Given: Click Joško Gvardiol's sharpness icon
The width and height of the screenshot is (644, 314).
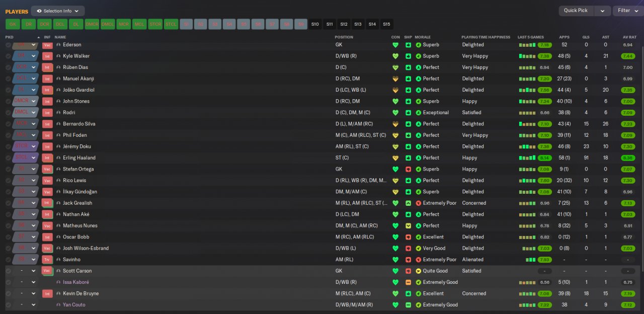Looking at the screenshot, I should point(408,90).
